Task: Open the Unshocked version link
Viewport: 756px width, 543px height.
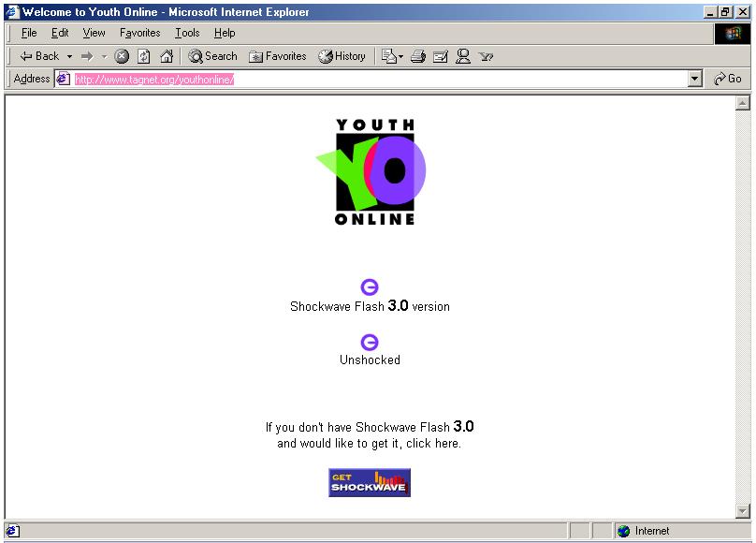Action: point(370,360)
